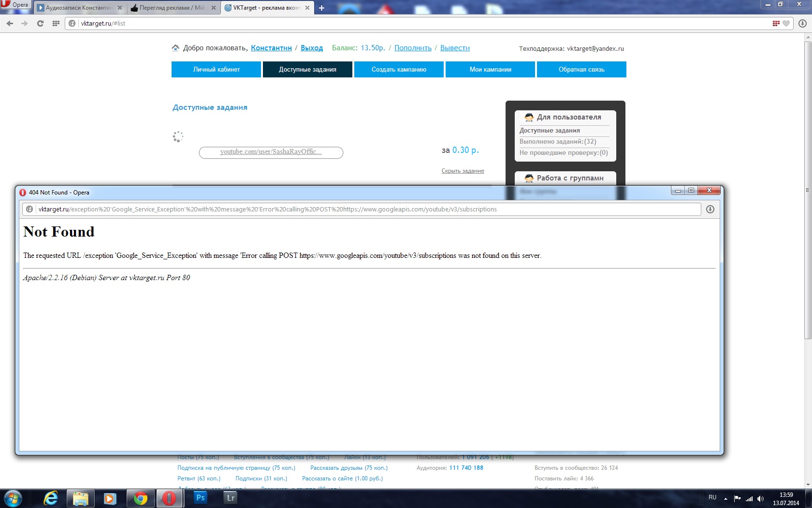Viewport: 812px width, 508px height.
Task: Go back using the browser back arrow
Action: click(10, 23)
